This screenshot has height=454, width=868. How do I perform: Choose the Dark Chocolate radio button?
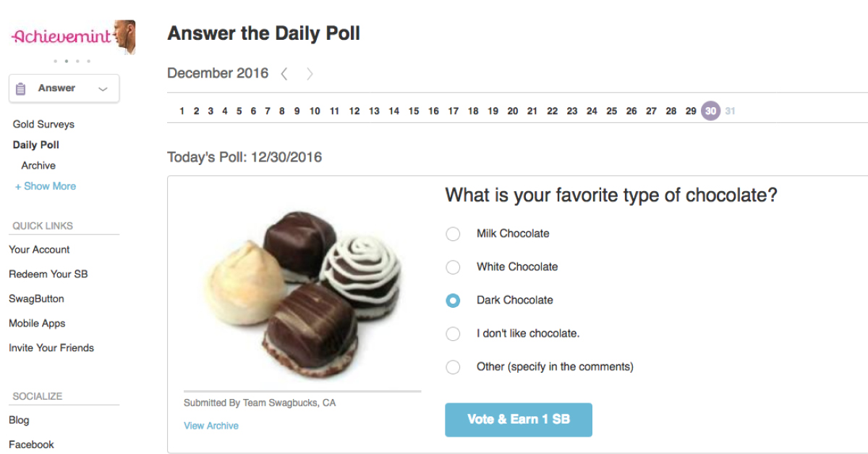click(x=453, y=300)
